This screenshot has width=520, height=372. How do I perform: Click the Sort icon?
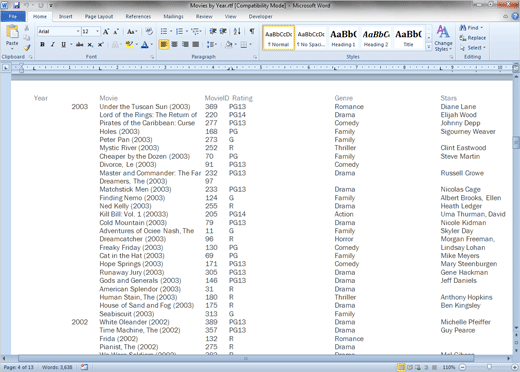point(237,31)
